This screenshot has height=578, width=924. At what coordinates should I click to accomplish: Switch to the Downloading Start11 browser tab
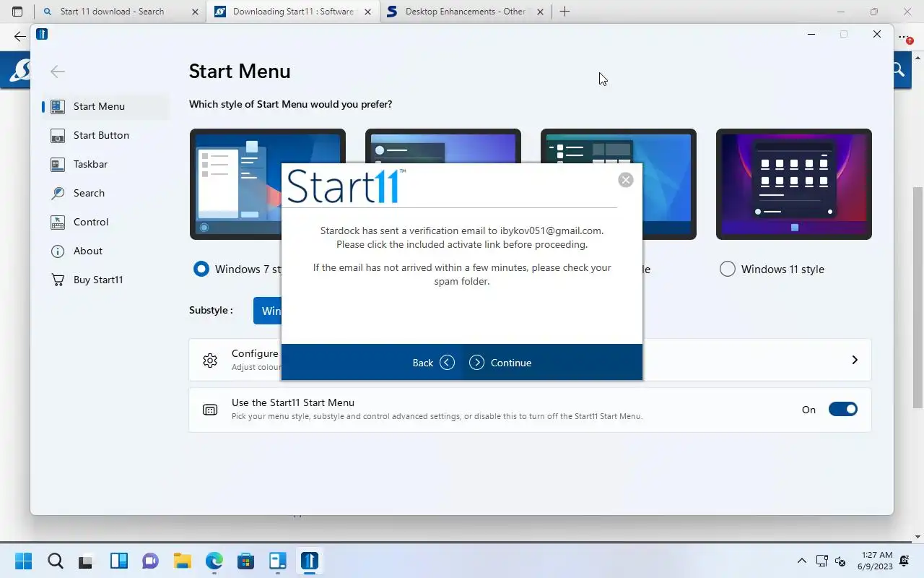(x=293, y=12)
